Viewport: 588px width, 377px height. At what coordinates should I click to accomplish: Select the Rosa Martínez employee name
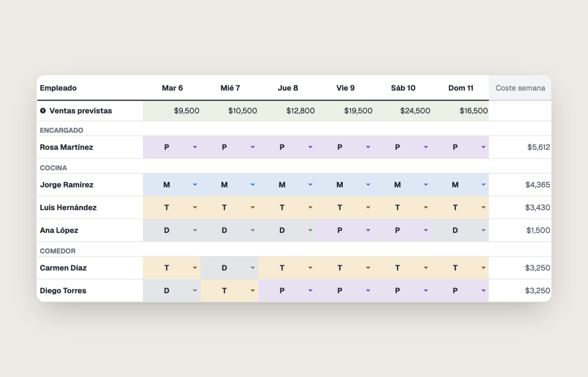click(x=66, y=147)
